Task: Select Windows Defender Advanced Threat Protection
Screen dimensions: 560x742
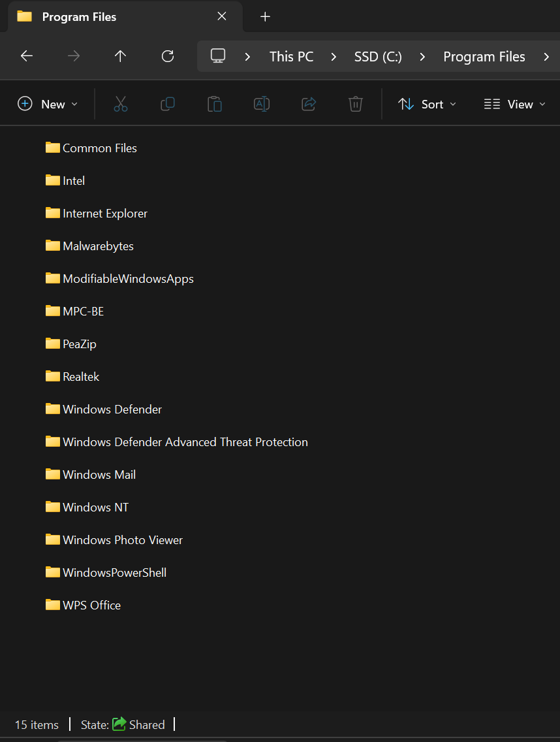Action: (185, 442)
